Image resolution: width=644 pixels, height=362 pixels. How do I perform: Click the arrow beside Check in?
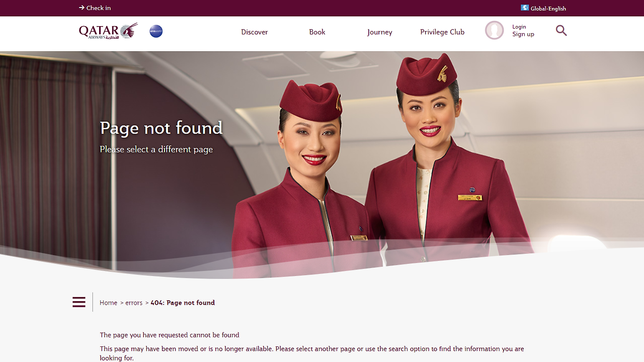(82, 8)
